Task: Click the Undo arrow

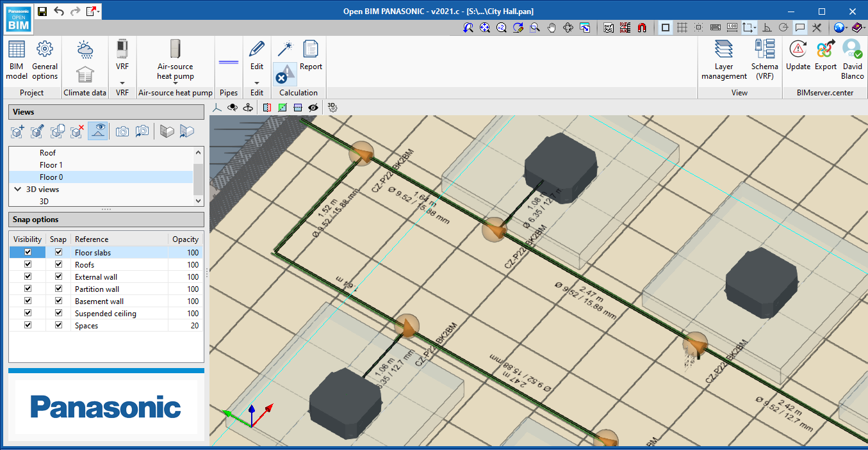Action: [x=59, y=12]
